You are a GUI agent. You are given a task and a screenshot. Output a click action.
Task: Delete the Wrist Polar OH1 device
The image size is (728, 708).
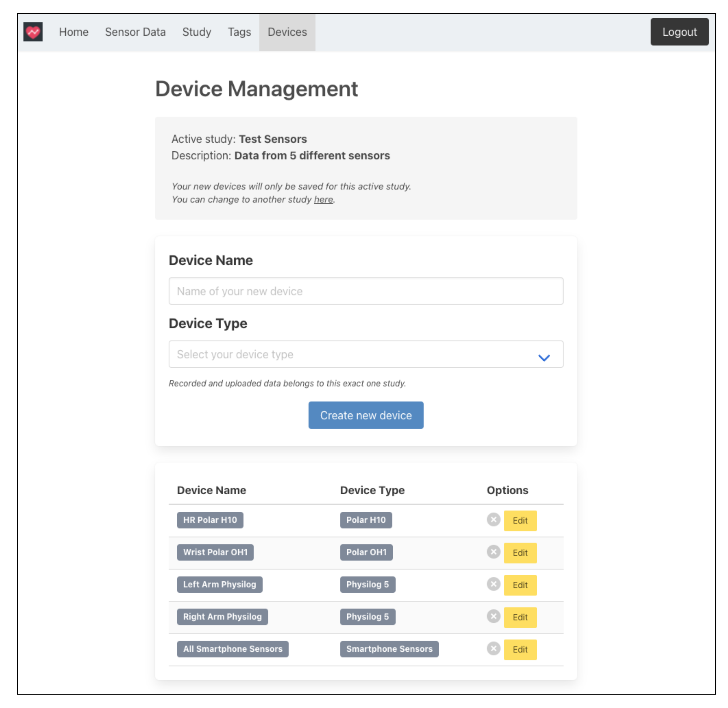(493, 552)
